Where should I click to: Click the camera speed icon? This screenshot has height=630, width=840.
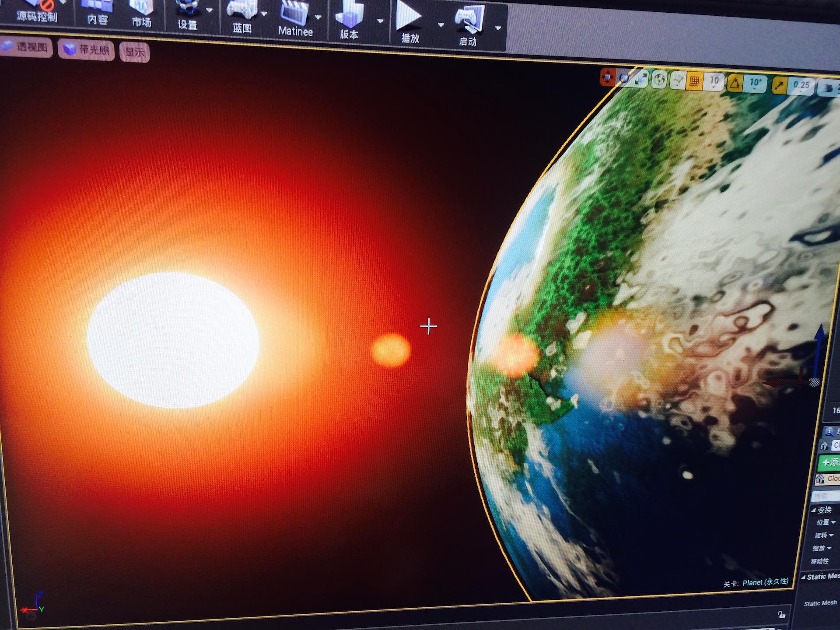tap(828, 87)
